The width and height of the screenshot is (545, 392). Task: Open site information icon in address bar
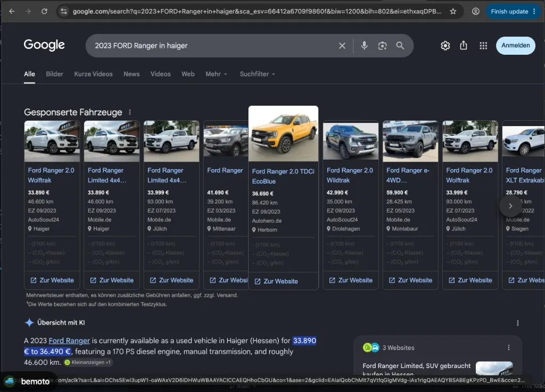pyautogui.click(x=64, y=12)
